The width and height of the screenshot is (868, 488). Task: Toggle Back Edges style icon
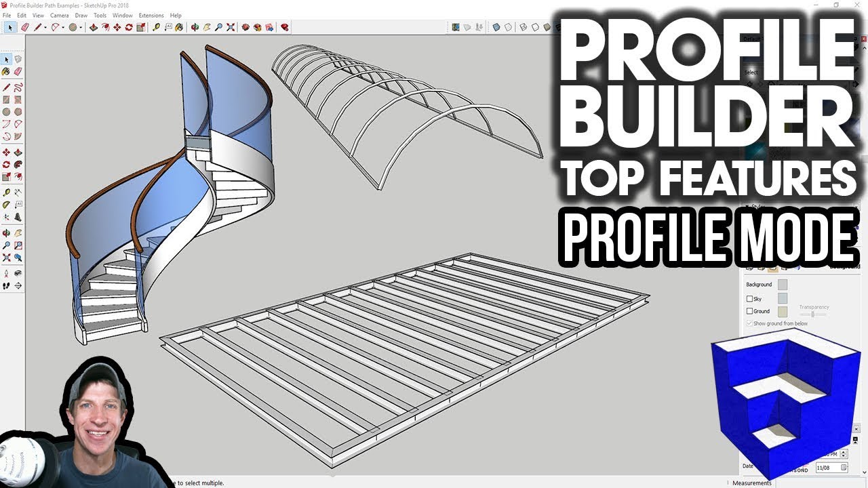(508, 27)
